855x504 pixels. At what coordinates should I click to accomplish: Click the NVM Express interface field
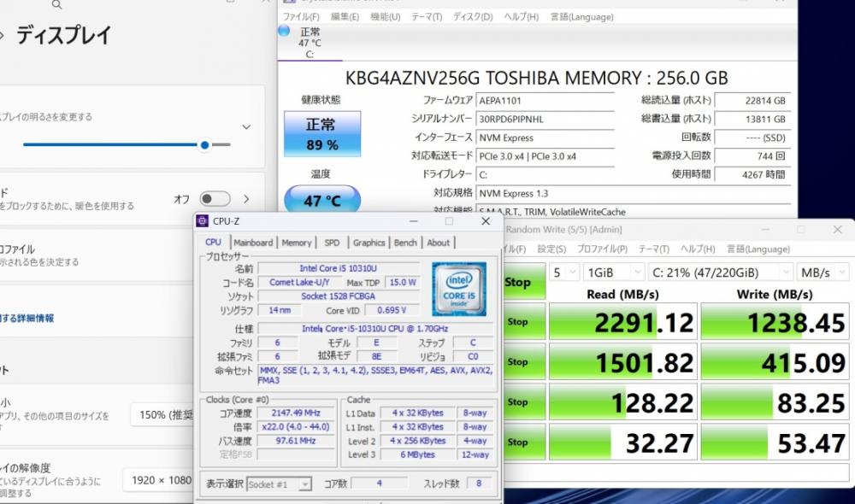[545, 138]
